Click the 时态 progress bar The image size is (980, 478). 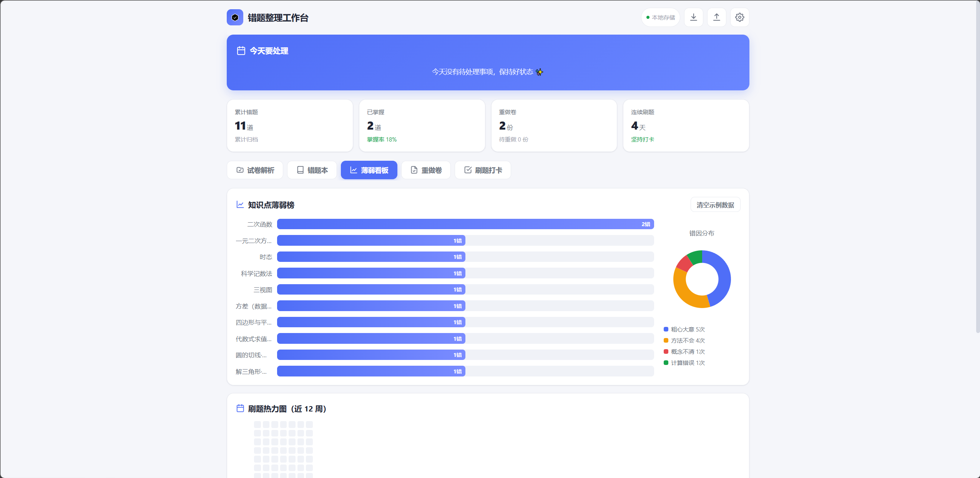[x=465, y=257]
